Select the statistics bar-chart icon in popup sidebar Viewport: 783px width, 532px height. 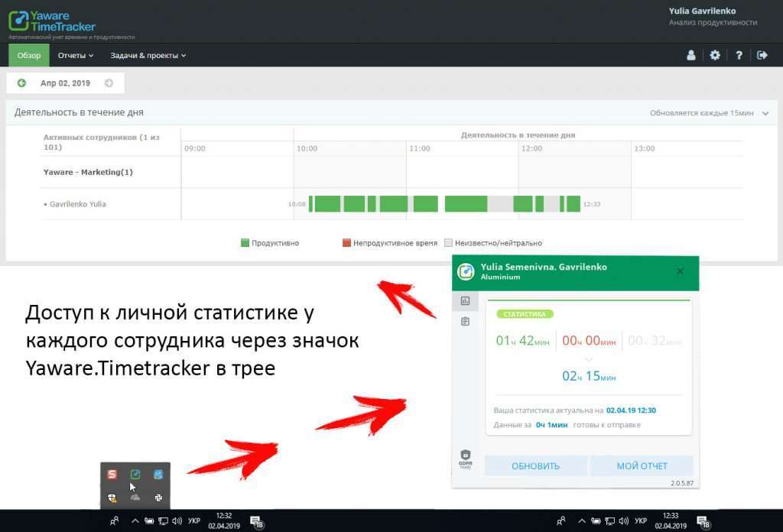point(465,300)
